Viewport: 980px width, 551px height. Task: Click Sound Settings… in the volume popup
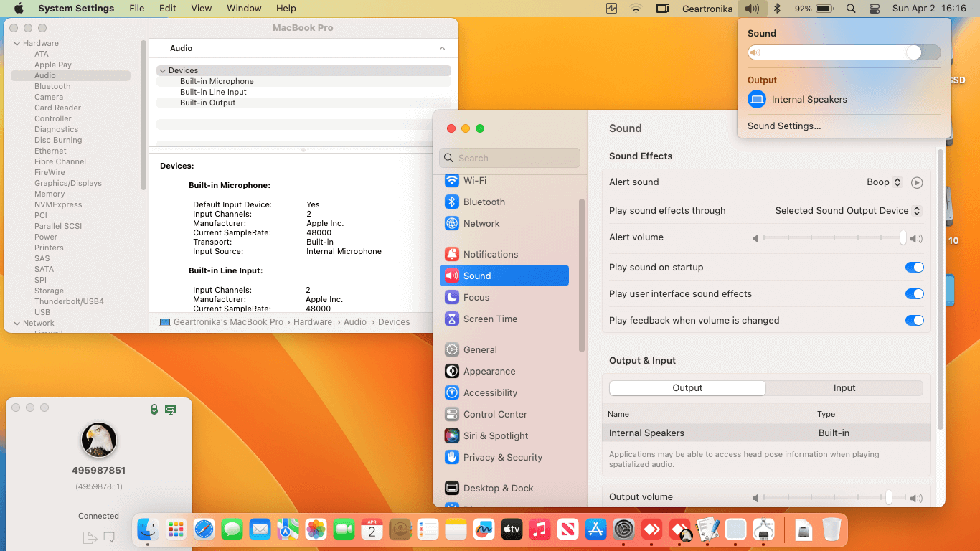tap(784, 126)
